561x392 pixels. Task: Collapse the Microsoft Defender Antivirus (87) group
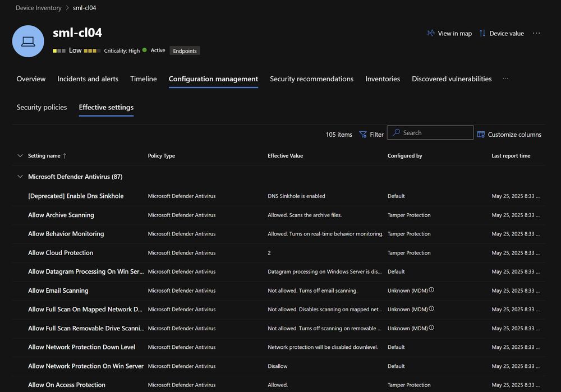tap(20, 176)
